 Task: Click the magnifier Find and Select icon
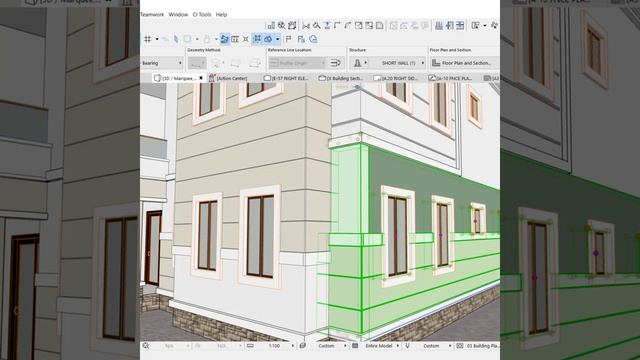[x=282, y=25]
